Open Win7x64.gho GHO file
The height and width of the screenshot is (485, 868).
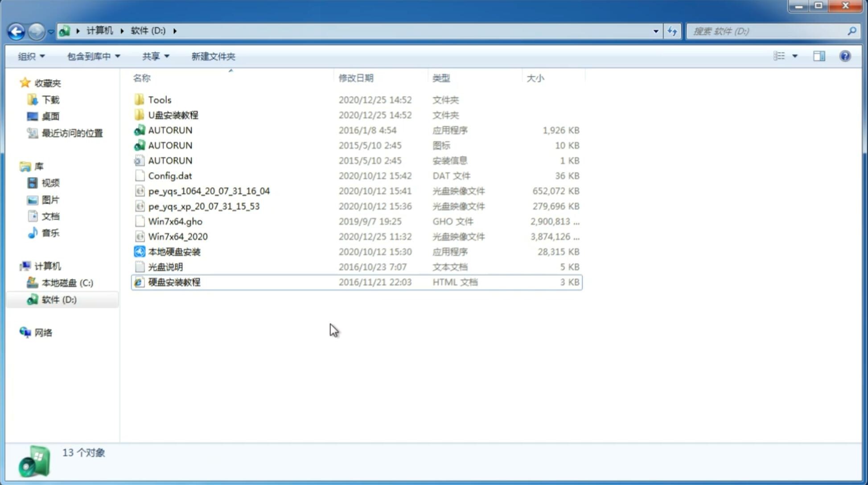coord(175,221)
